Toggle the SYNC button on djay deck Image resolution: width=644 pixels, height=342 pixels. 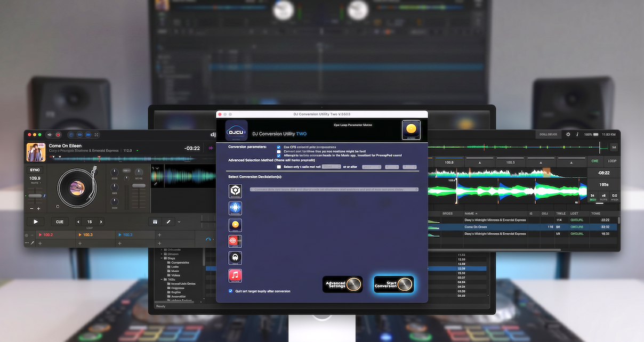[35, 170]
